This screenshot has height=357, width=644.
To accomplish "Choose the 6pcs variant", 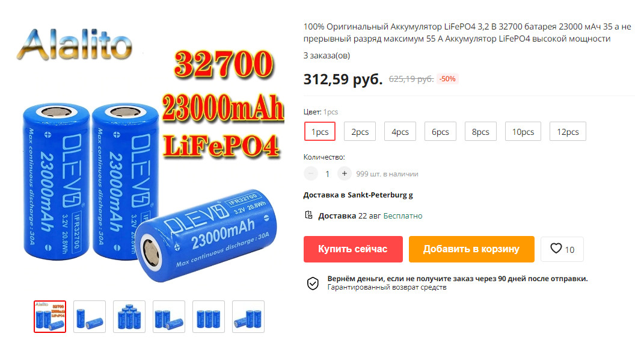I will pos(440,132).
